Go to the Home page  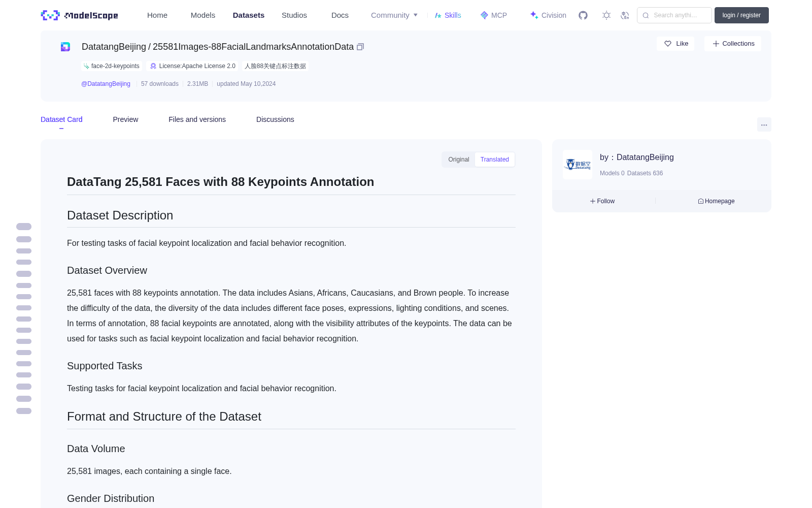(157, 15)
